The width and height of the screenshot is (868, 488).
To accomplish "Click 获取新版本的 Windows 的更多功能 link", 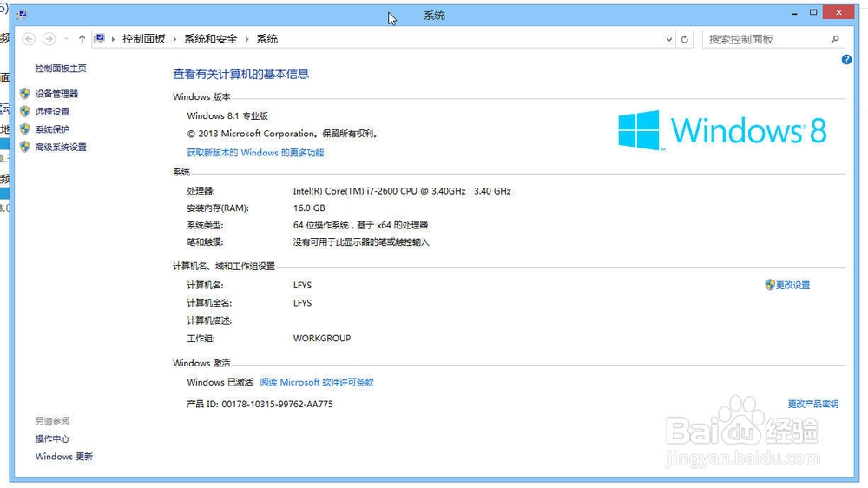I will 255,152.
